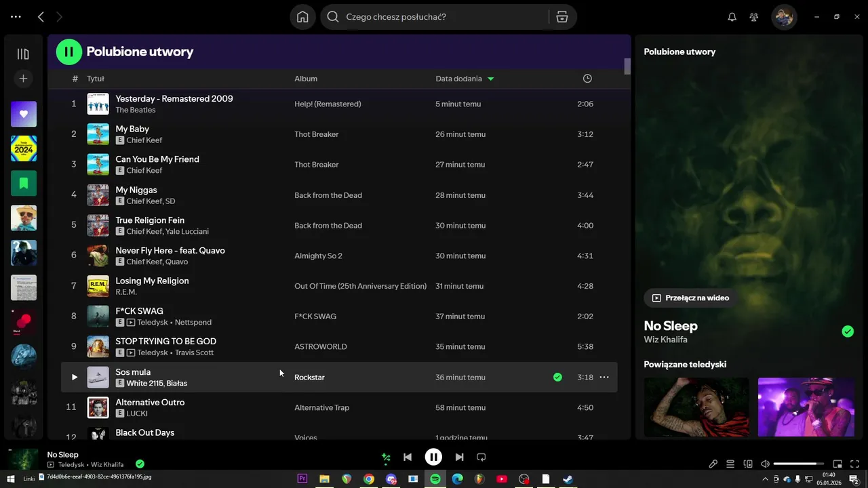Sort by Tytuł column header
Screen dimensions: 868x488
click(95, 79)
